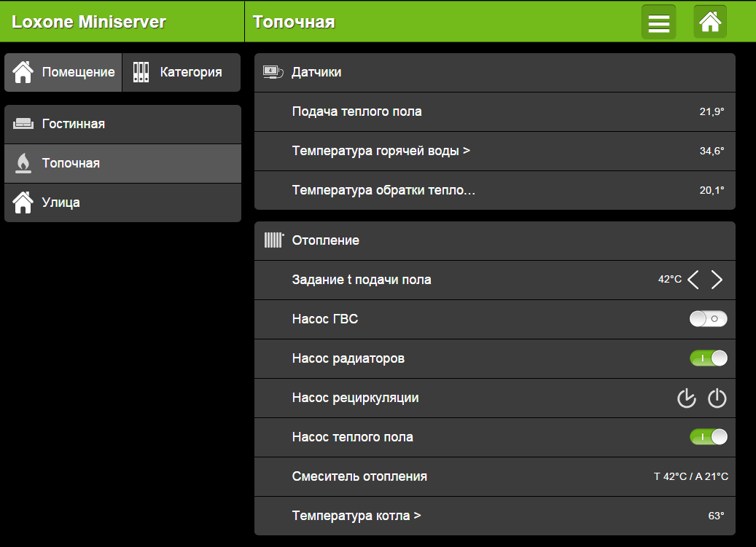Open the Смеситель отопления row
The image size is (756, 547).
[495, 476]
